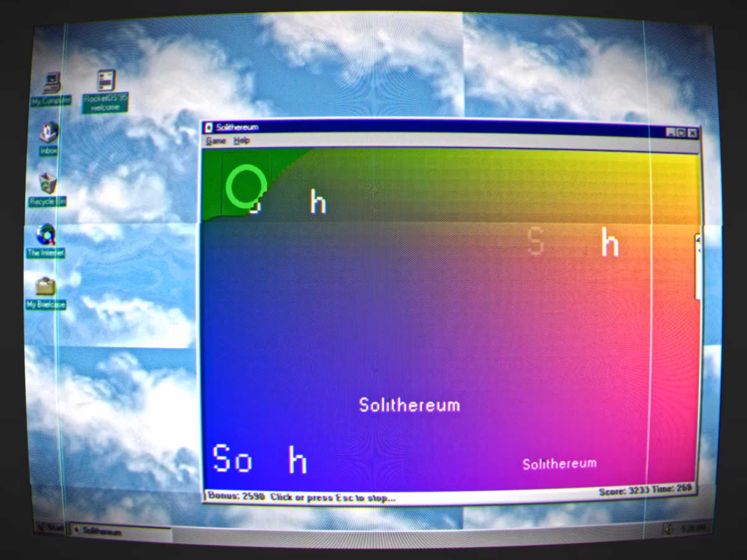Click the Bonus: 2590 status text

[x=236, y=496]
